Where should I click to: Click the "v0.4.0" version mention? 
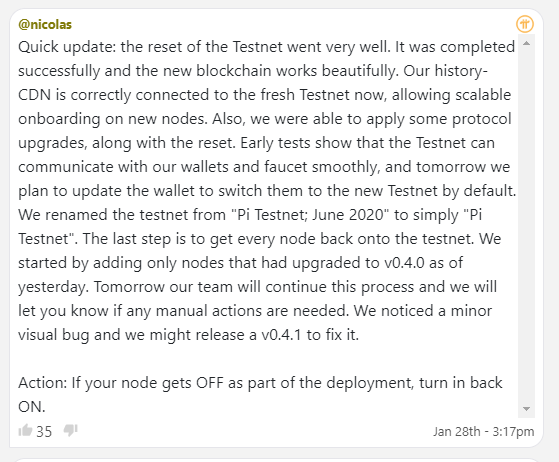click(404, 263)
